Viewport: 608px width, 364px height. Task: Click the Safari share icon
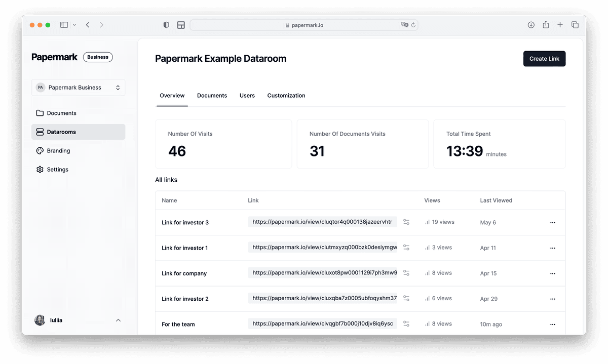tap(546, 25)
